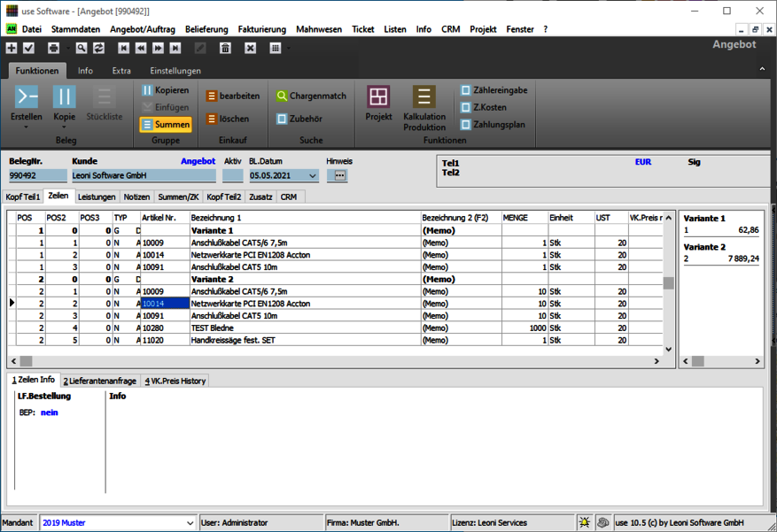777x532 pixels.
Task: Click the trash can delete icon
Action: tap(225, 48)
